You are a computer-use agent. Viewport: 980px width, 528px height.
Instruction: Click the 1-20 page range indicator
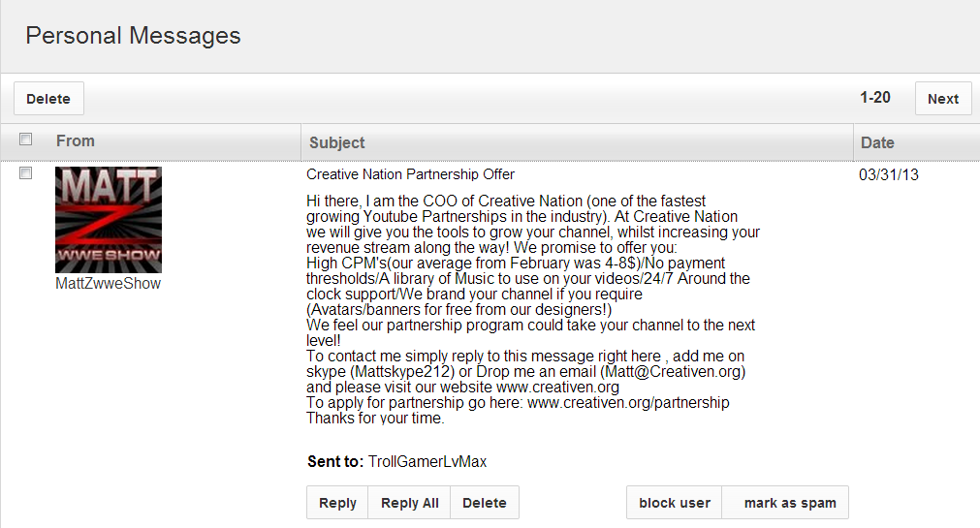tap(875, 98)
